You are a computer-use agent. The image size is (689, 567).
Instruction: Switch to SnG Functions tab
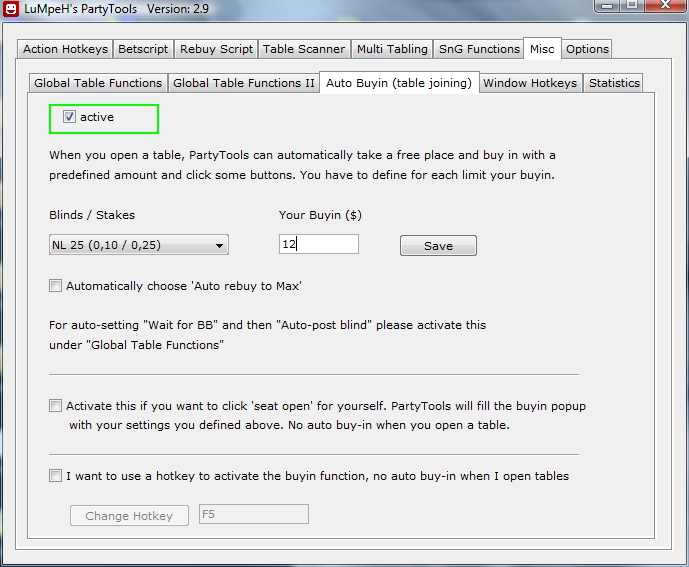[x=479, y=49]
